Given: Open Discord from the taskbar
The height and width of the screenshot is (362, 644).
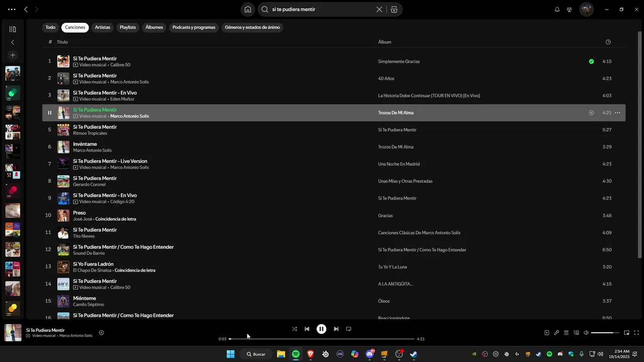Looking at the screenshot, I should 370,354.
